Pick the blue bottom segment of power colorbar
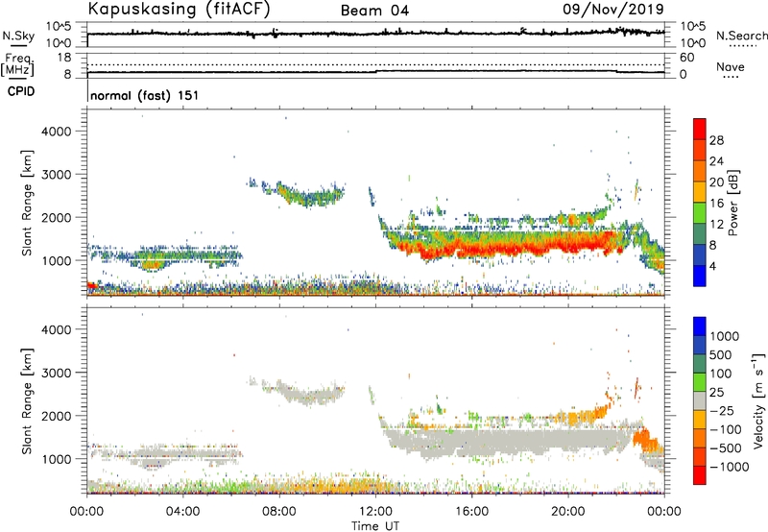768x532 pixels. pos(700,277)
